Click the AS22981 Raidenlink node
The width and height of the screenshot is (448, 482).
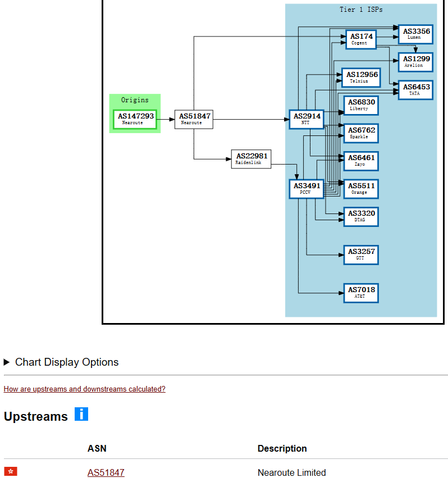[x=251, y=159]
